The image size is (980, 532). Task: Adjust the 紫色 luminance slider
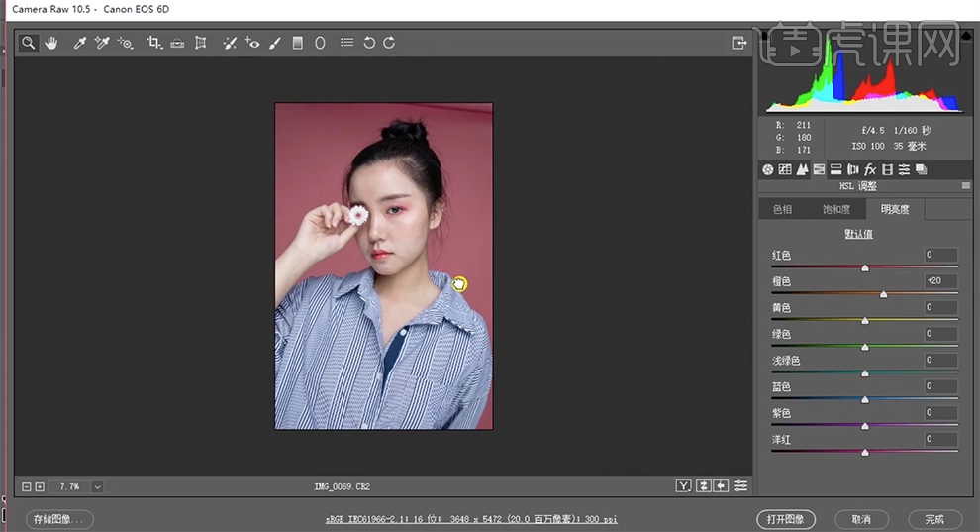(865, 426)
